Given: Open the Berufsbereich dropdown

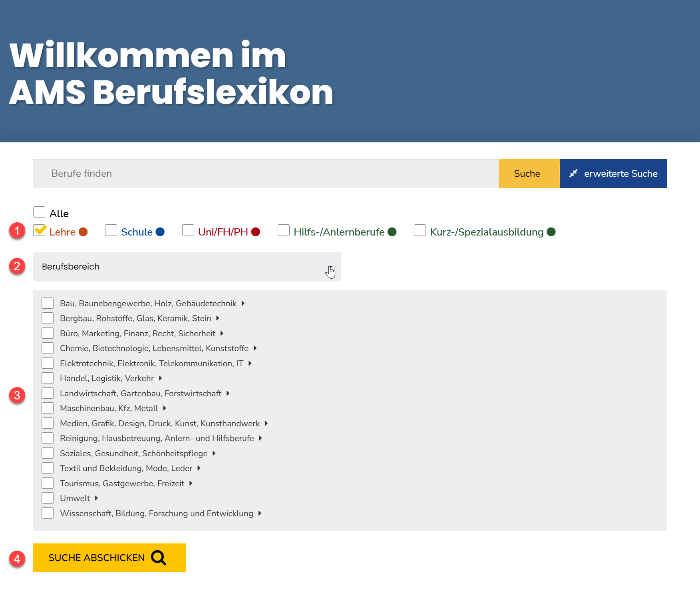Looking at the screenshot, I should coord(187,267).
